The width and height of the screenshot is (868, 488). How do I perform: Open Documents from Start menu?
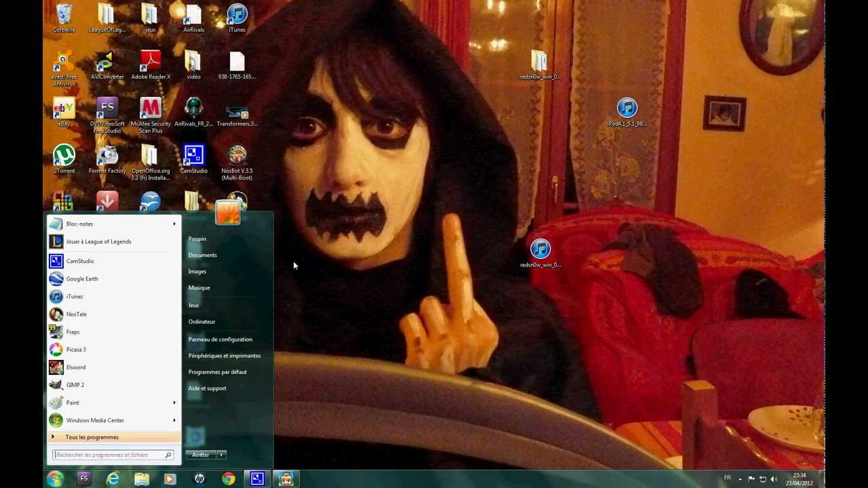(203, 255)
